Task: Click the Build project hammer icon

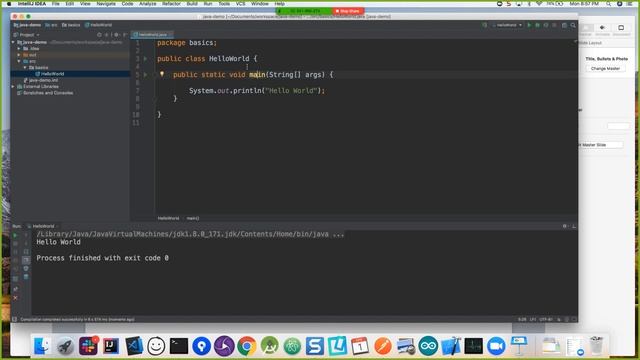Action: pyautogui.click(x=484, y=25)
